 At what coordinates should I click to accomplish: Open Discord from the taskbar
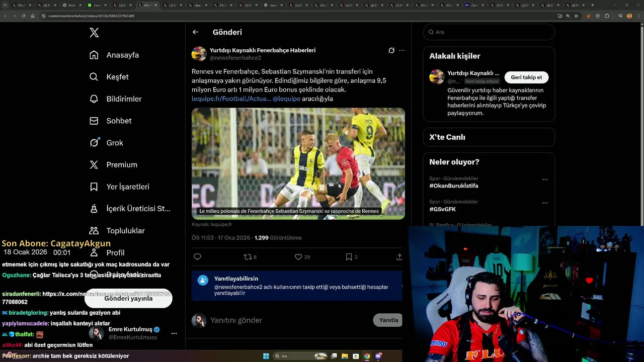click(x=378, y=356)
